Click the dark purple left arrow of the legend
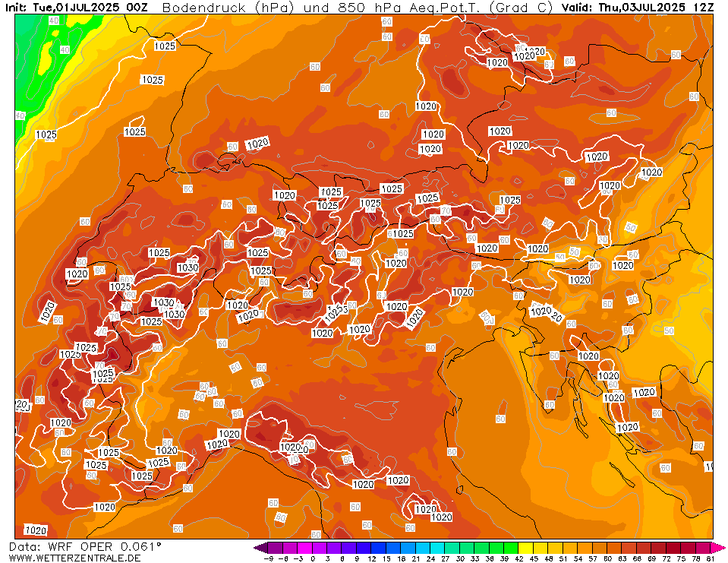The image size is (728, 563). tap(261, 548)
